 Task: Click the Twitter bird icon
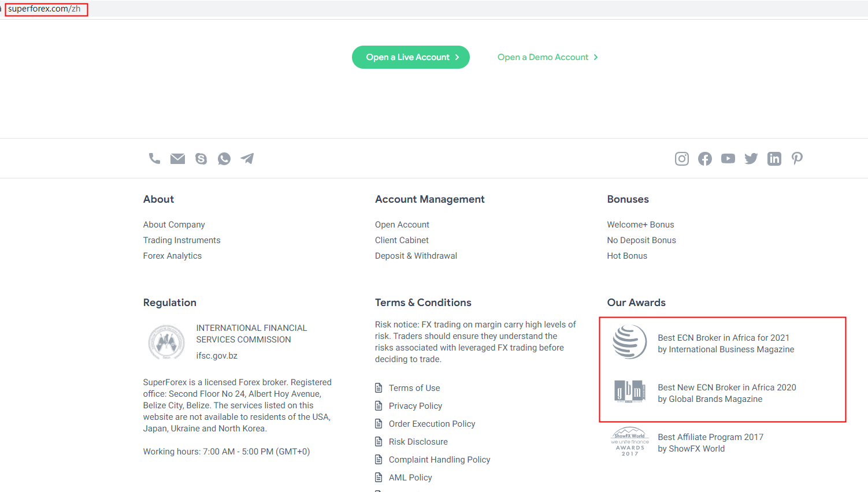tap(751, 159)
